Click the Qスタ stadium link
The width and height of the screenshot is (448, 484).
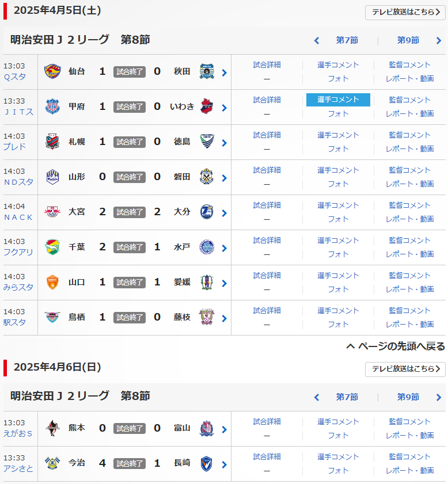15,77
